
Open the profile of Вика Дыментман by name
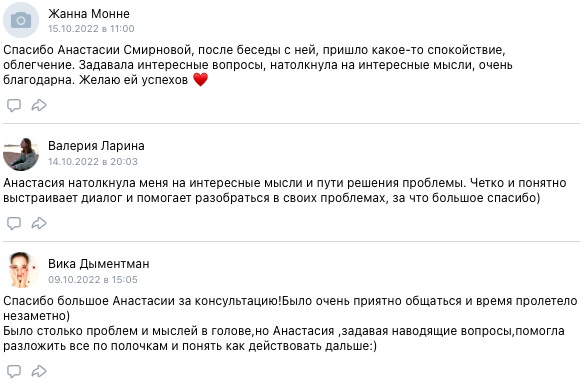(99, 264)
